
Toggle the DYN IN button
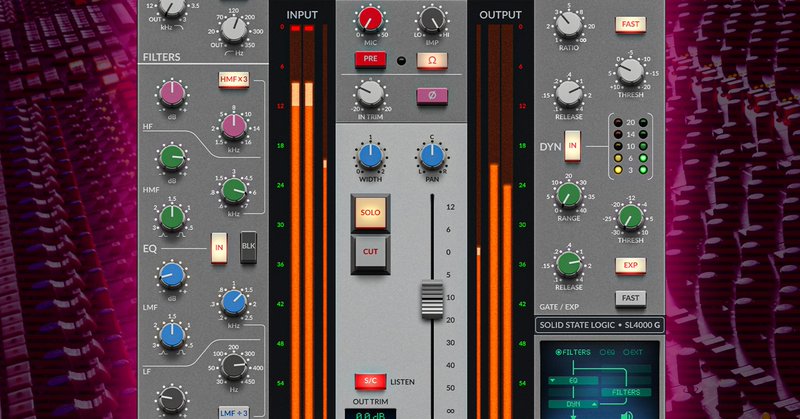click(x=572, y=146)
